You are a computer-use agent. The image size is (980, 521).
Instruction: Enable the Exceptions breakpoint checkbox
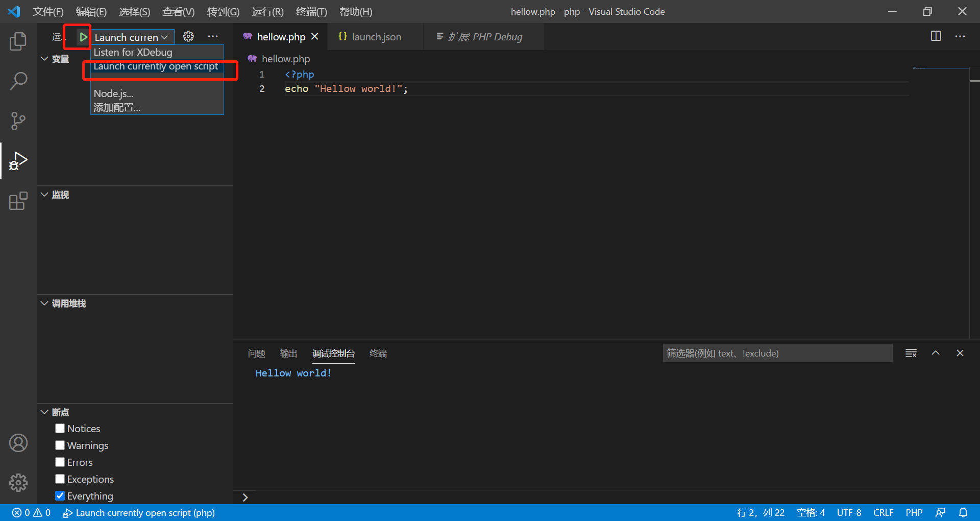60,479
